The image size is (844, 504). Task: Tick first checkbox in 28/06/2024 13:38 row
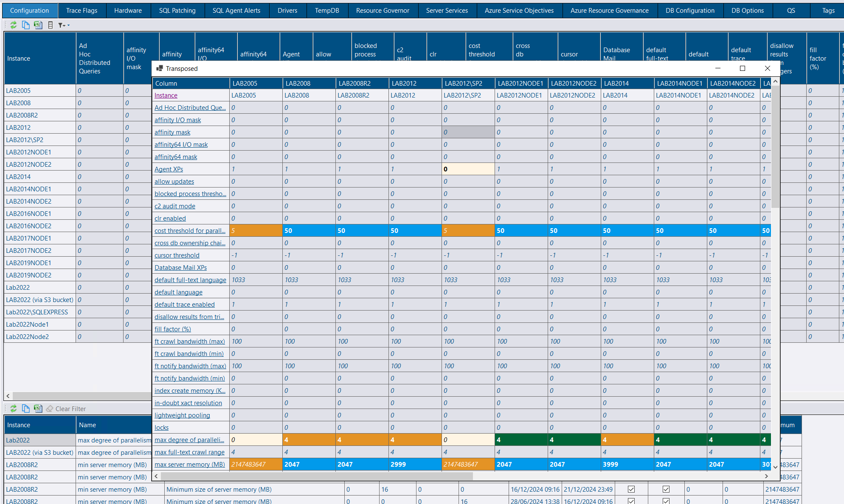(x=631, y=501)
